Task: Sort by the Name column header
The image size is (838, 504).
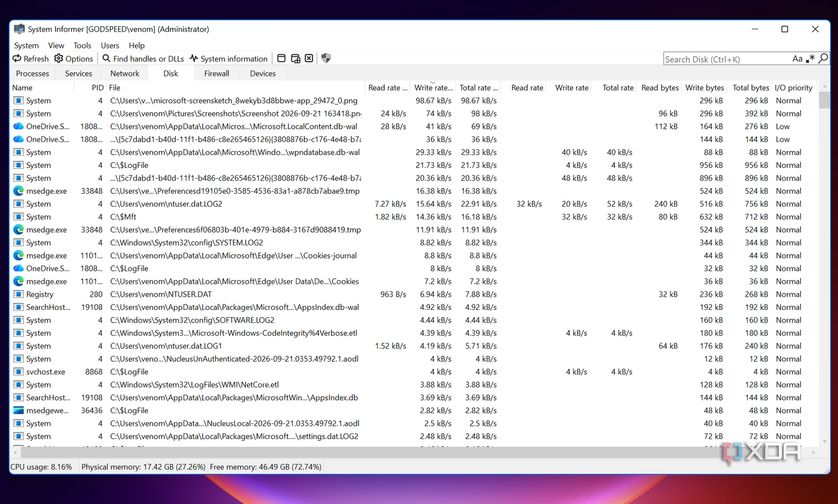Action: click(42, 88)
